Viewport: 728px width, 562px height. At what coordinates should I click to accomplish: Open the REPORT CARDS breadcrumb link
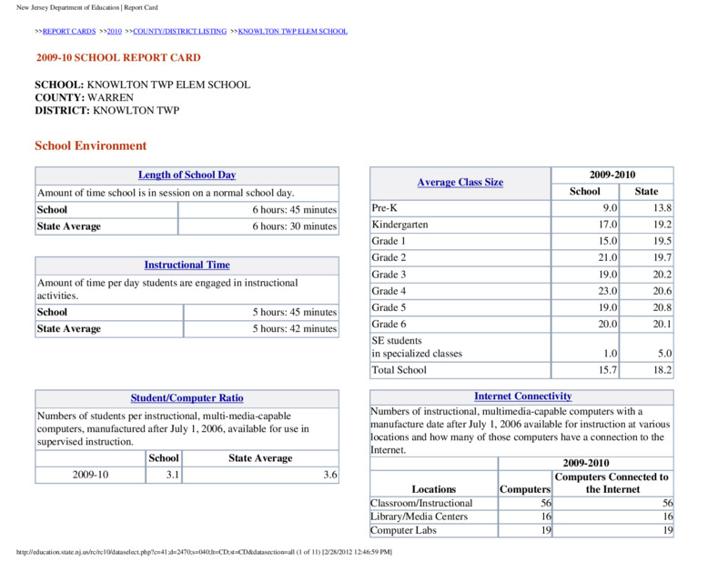69,31
